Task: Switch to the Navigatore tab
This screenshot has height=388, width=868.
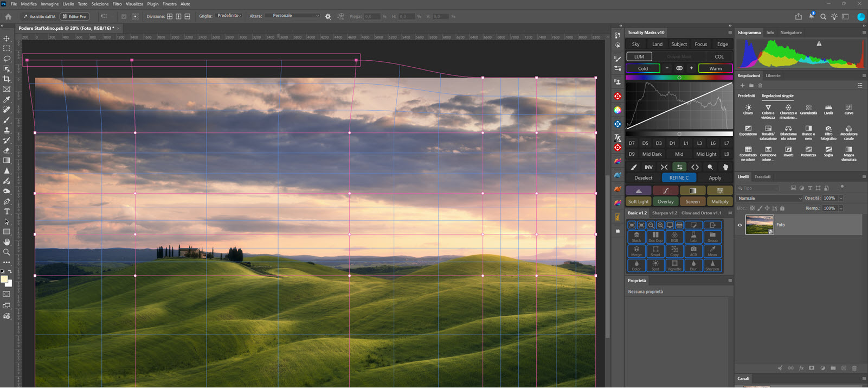Action: (x=791, y=33)
